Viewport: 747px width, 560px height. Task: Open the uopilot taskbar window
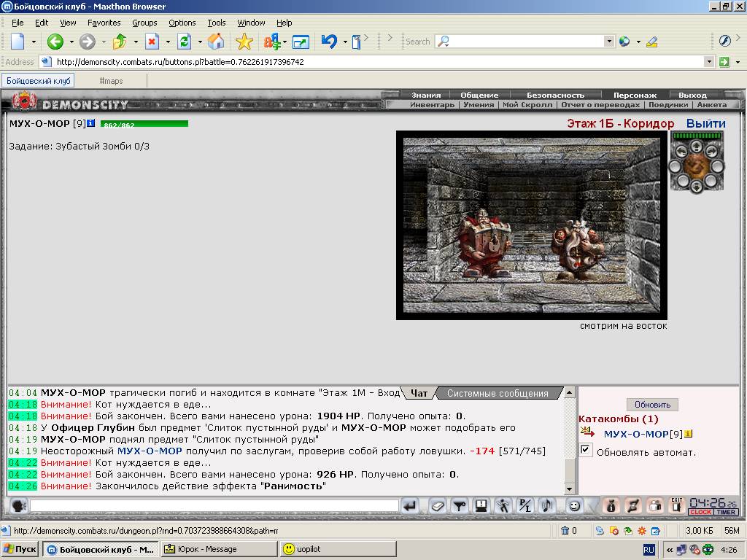pos(338,549)
